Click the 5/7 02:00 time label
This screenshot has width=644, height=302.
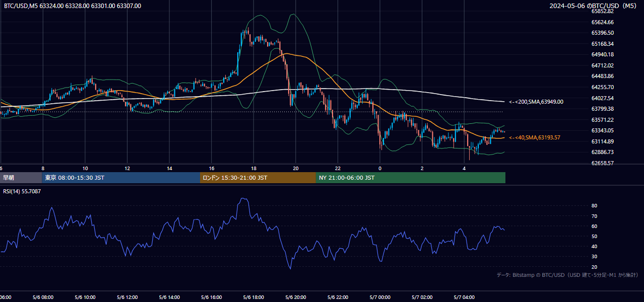[422, 297]
